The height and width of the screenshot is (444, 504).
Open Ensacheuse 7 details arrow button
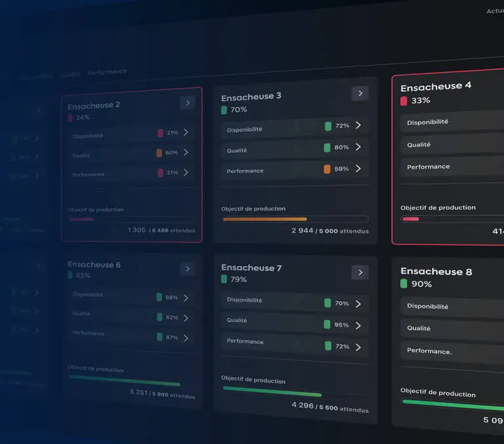(360, 272)
